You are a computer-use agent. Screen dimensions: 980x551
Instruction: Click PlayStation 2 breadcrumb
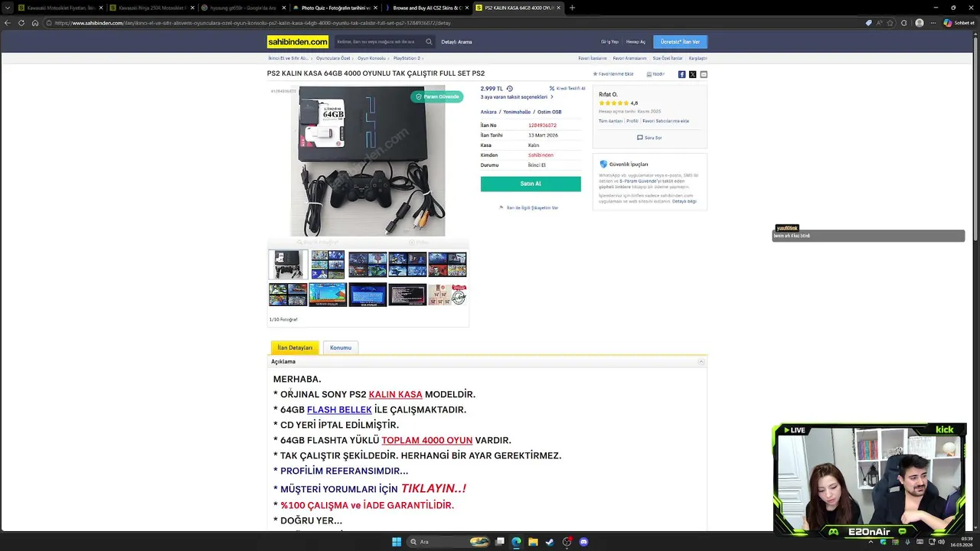[x=407, y=58]
